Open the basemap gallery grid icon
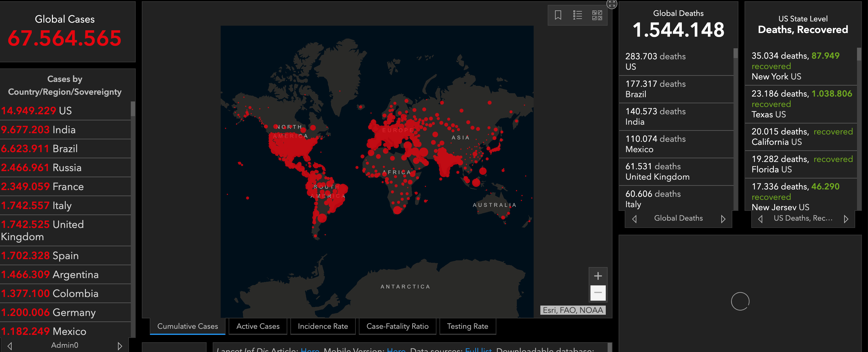868x352 pixels. click(x=597, y=15)
